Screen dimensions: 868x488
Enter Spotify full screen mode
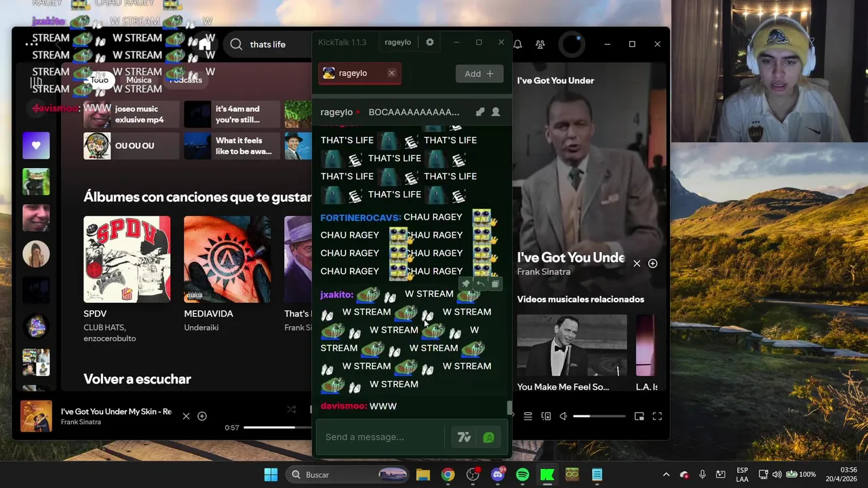click(x=657, y=416)
